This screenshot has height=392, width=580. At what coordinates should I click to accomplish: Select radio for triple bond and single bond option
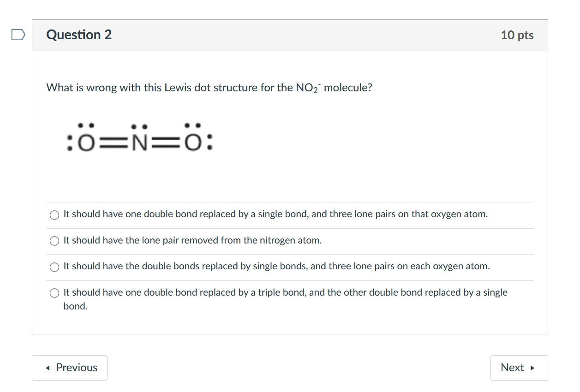pos(54,293)
